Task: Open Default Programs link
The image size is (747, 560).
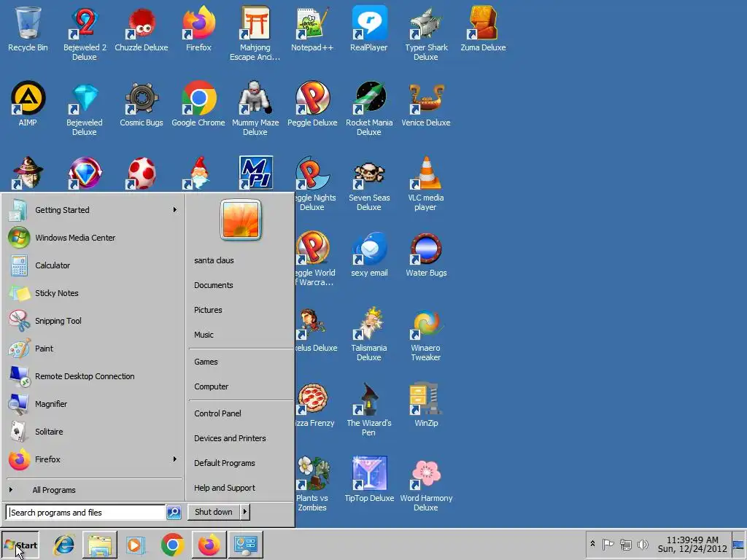Action: [225, 463]
